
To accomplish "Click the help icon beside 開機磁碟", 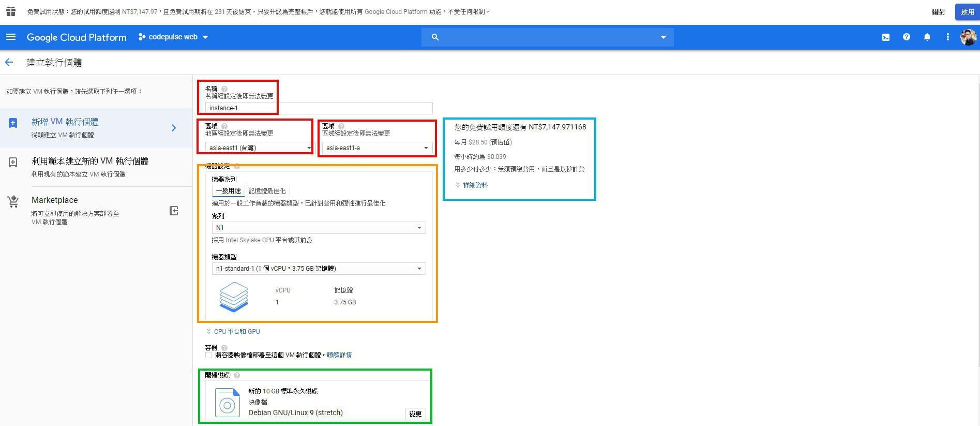I will pyautogui.click(x=237, y=375).
